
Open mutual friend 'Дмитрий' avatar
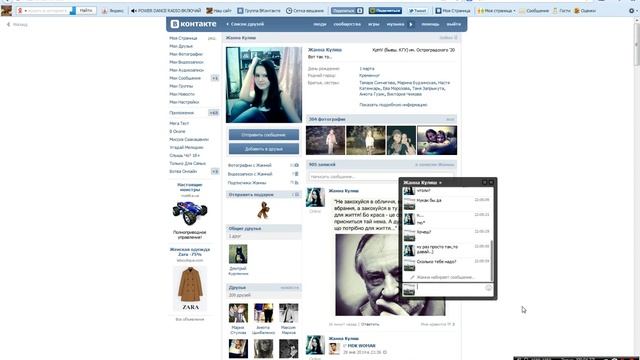238,254
